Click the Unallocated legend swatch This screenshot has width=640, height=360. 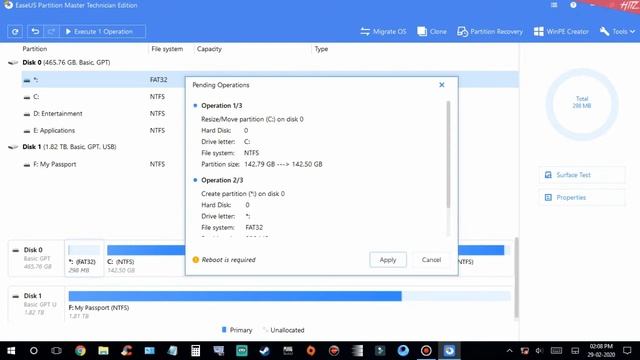coord(265,330)
